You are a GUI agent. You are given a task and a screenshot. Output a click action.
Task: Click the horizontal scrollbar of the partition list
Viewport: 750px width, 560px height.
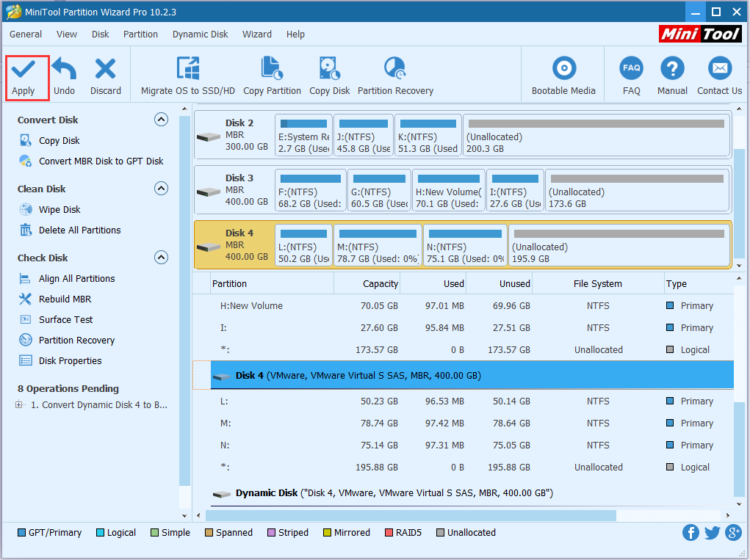411,515
